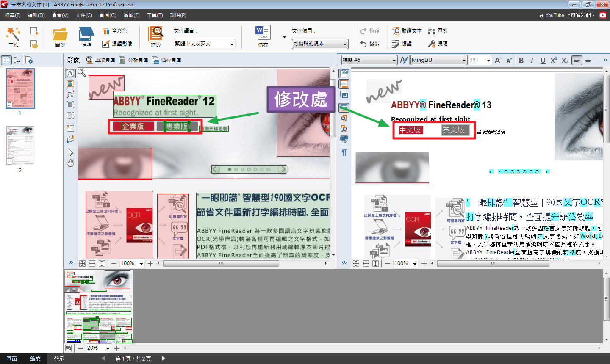The height and width of the screenshot is (364, 610).
Task: Select page 2 thumbnail
Action: [x=20, y=146]
